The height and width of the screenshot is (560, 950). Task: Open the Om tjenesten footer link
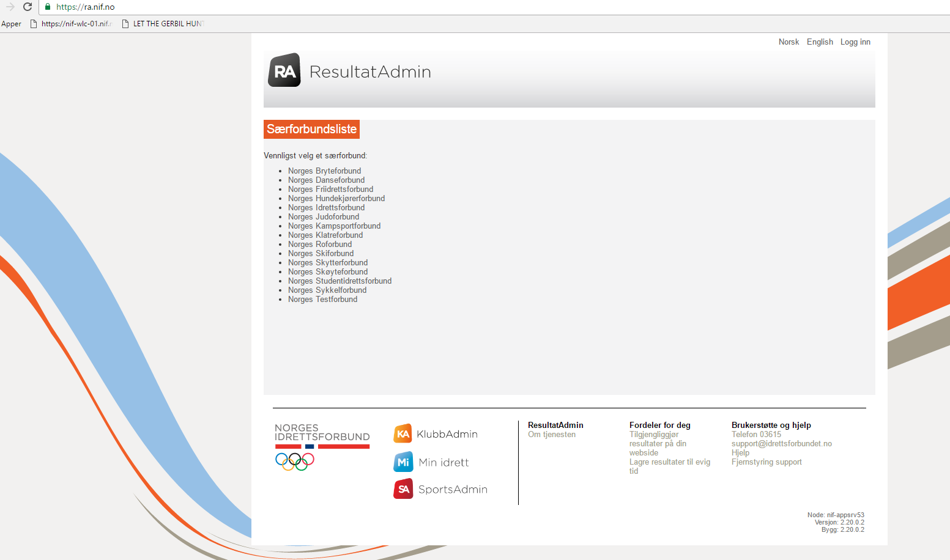[552, 434]
